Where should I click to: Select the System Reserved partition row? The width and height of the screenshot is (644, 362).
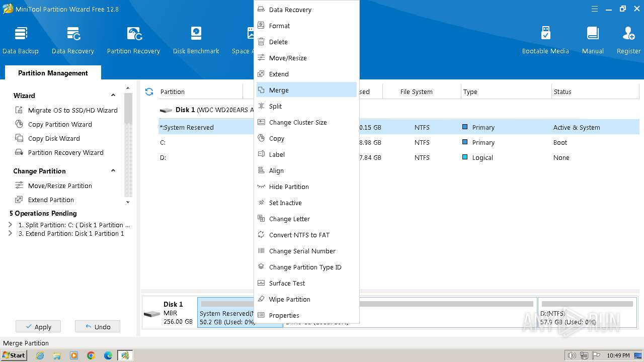click(399, 127)
